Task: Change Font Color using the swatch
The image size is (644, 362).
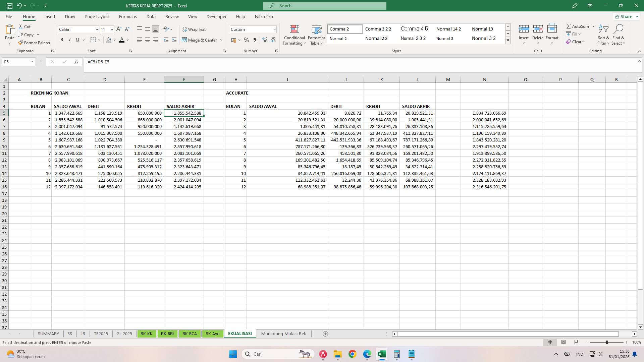Action: pyautogui.click(x=122, y=40)
